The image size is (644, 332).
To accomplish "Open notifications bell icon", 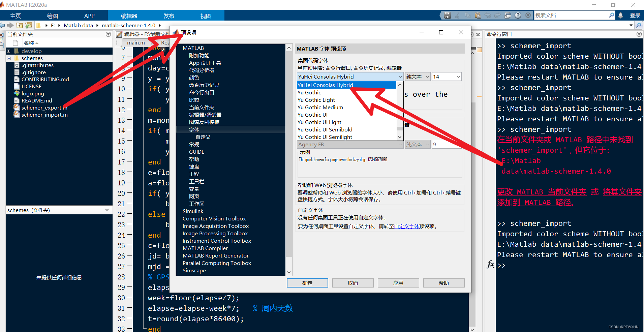I will pyautogui.click(x=620, y=15).
